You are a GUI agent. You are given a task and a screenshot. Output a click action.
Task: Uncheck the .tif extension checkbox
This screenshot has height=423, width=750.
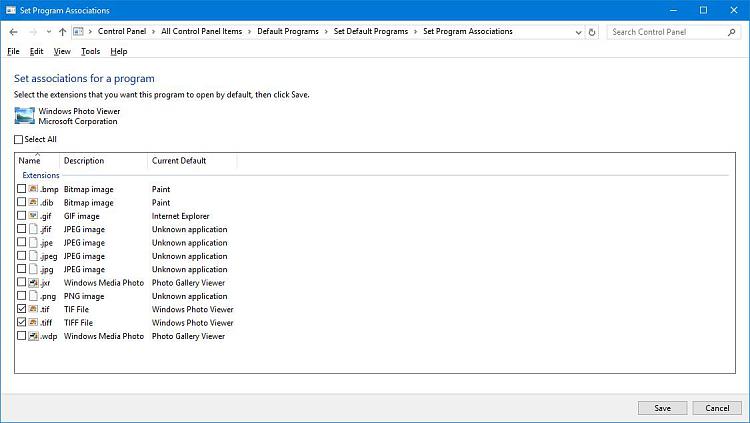coord(22,309)
